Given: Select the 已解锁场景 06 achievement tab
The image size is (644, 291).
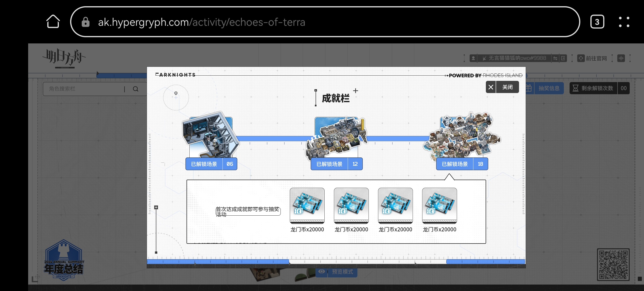Looking at the screenshot, I should point(211,164).
